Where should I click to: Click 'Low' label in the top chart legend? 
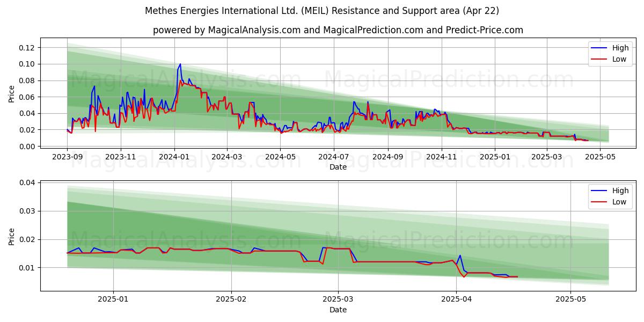point(619,59)
